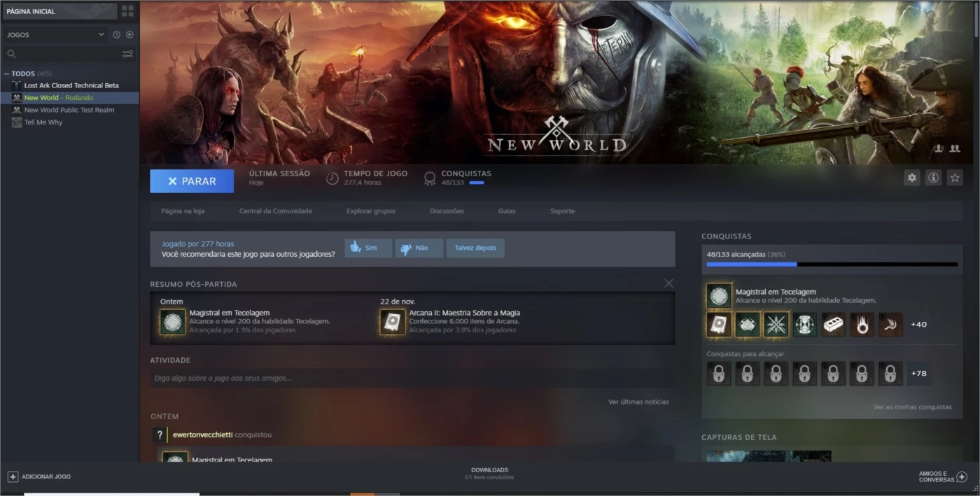This screenshot has height=496, width=980.
Task: Open the screenshot thumbnail in Capturas
Action: 769,456
